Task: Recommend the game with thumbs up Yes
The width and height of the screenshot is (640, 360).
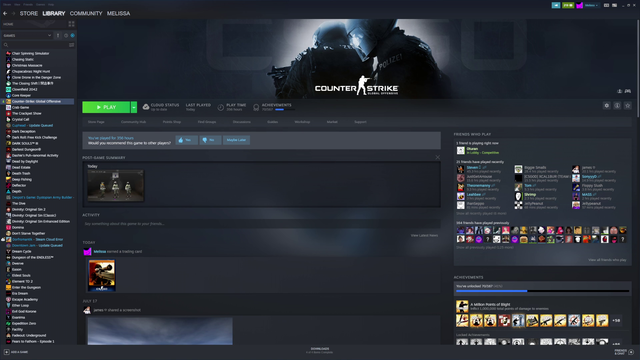Action: click(186, 140)
